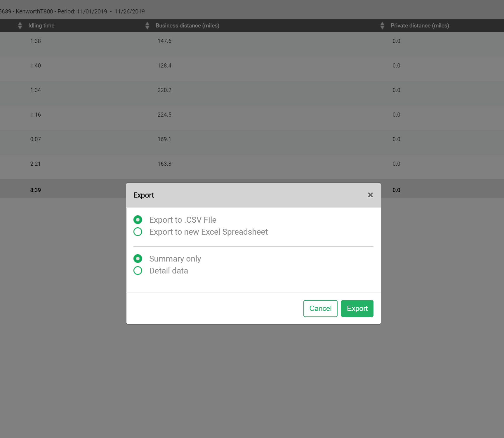Sort by Business distance column arrows

tap(147, 26)
